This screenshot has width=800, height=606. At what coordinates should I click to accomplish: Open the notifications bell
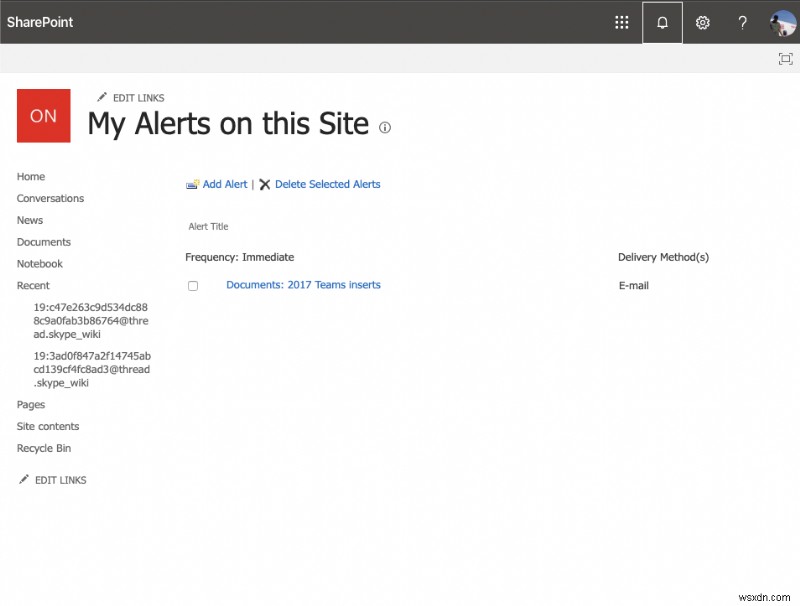662,22
